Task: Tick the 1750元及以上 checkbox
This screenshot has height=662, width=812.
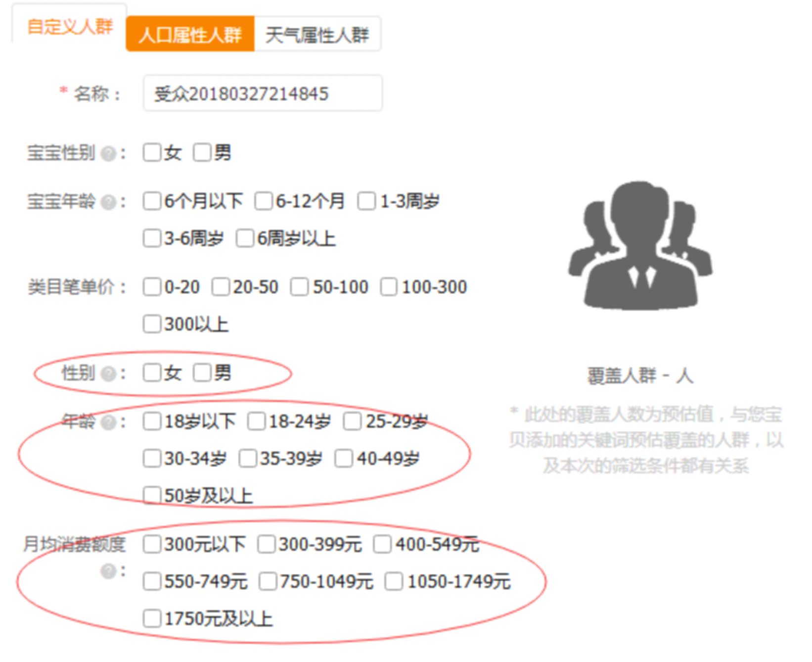Action: click(x=152, y=618)
